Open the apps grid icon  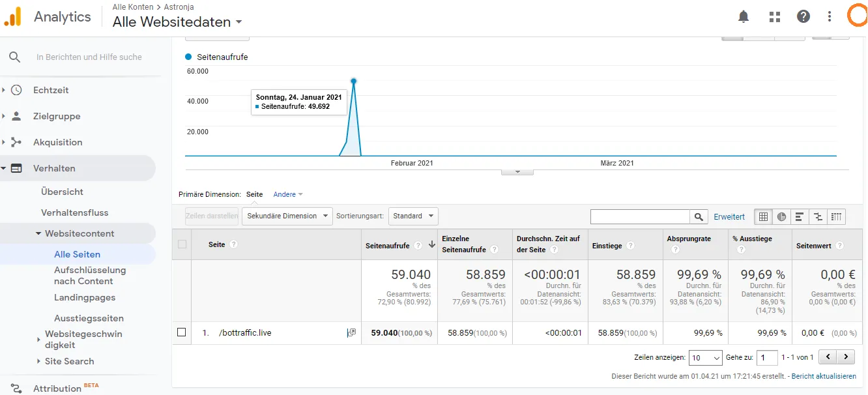[775, 16]
